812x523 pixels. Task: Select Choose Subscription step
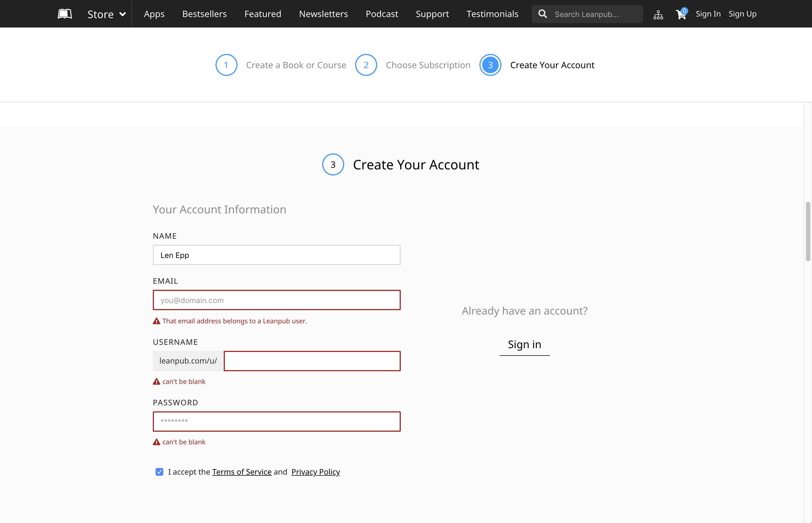click(x=428, y=65)
